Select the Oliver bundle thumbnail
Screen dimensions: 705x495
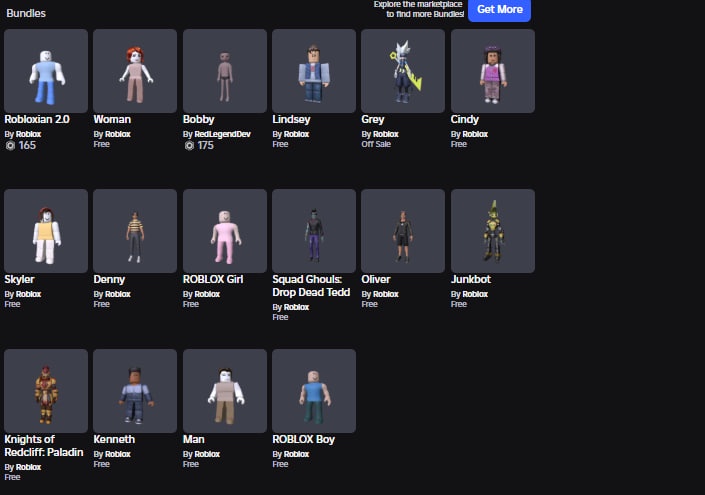pyautogui.click(x=403, y=231)
